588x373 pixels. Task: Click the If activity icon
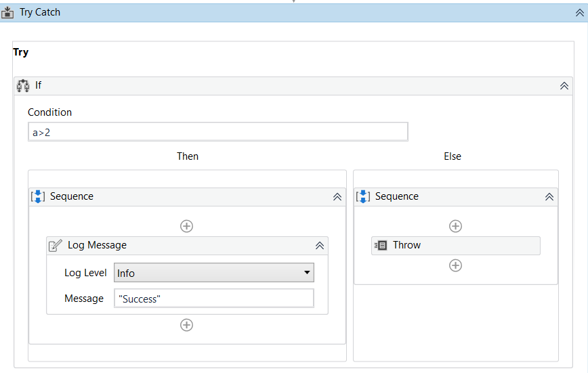(23, 86)
